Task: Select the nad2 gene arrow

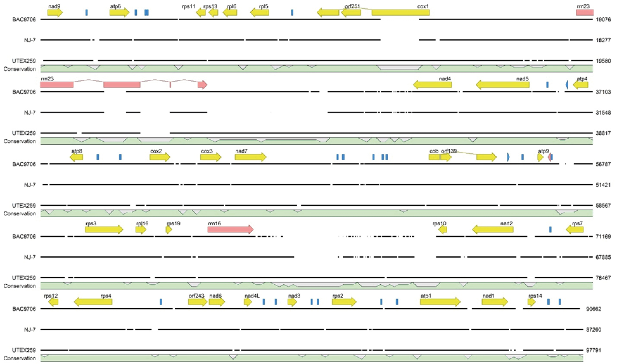Action: coord(492,230)
